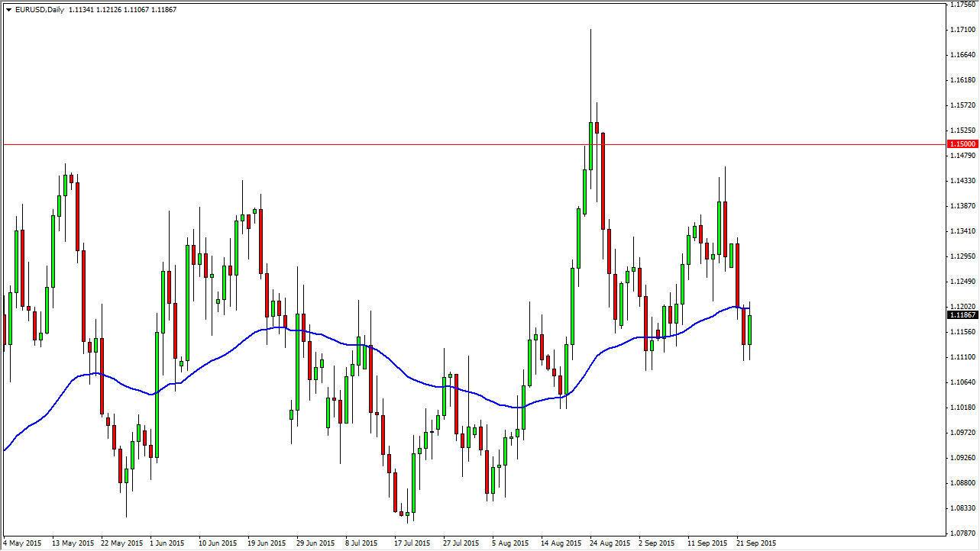This screenshot has height=551, width=980.
Task: Click the red 1.15000 price label
Action: coord(962,144)
